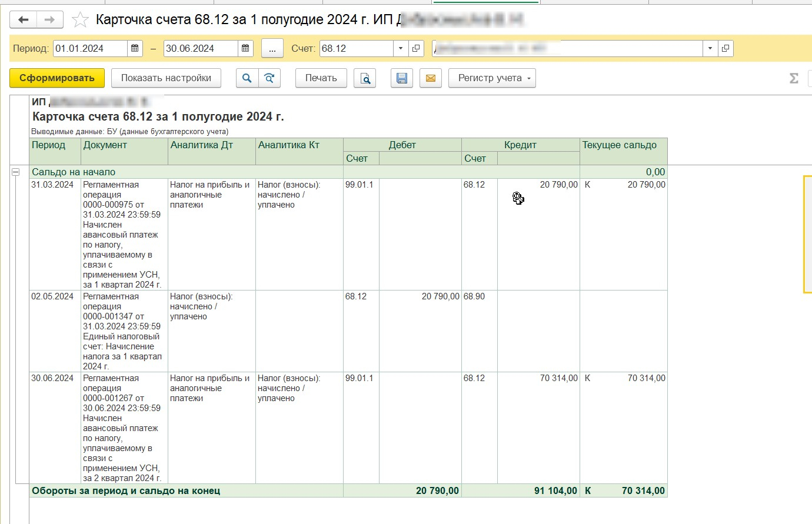This screenshot has height=524, width=812.
Task: Click the start date field 01.01.2024
Action: click(x=90, y=49)
